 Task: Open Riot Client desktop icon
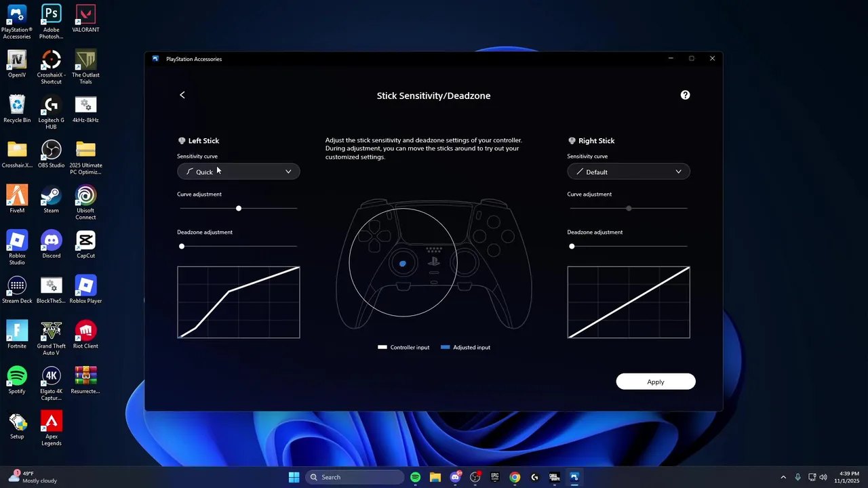pos(85,335)
